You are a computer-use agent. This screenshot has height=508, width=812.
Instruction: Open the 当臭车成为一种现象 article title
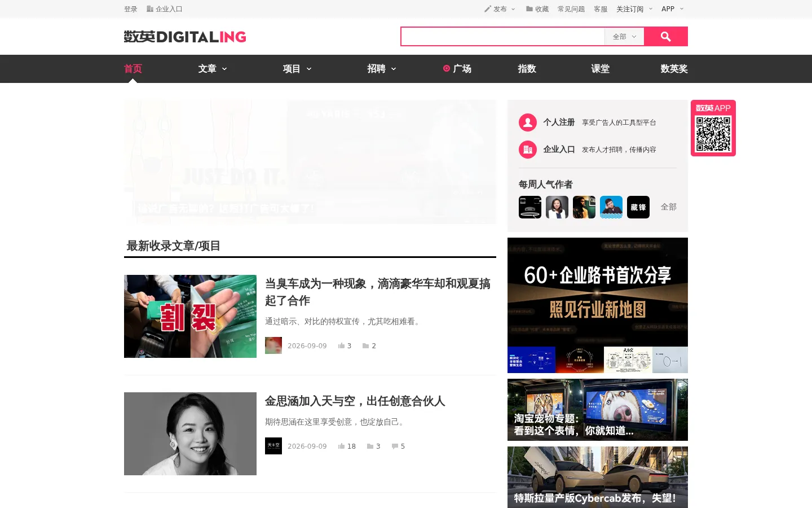point(378,292)
